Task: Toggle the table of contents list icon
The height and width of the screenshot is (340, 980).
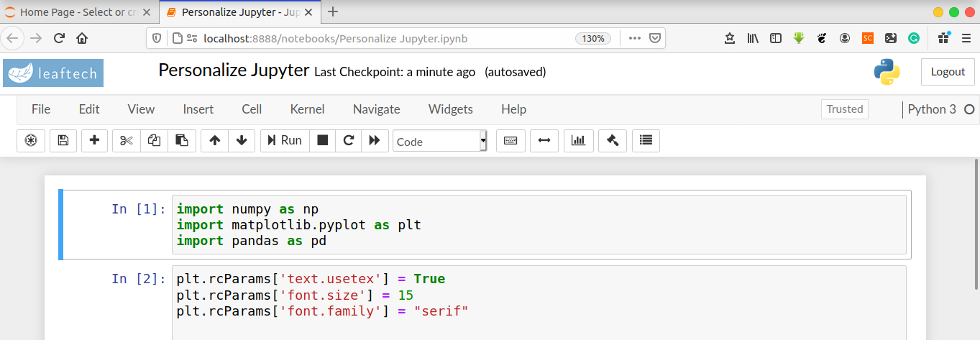Action: point(646,141)
